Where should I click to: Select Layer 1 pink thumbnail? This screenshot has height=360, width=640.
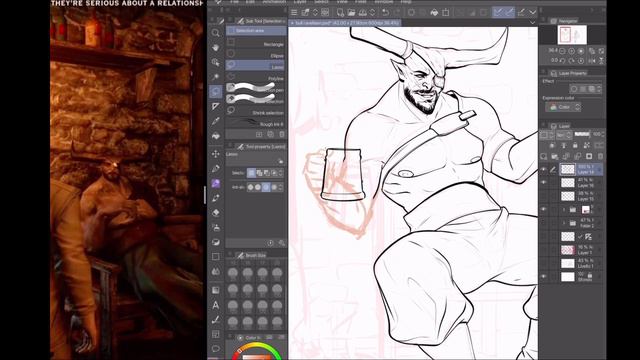[x=567, y=250]
